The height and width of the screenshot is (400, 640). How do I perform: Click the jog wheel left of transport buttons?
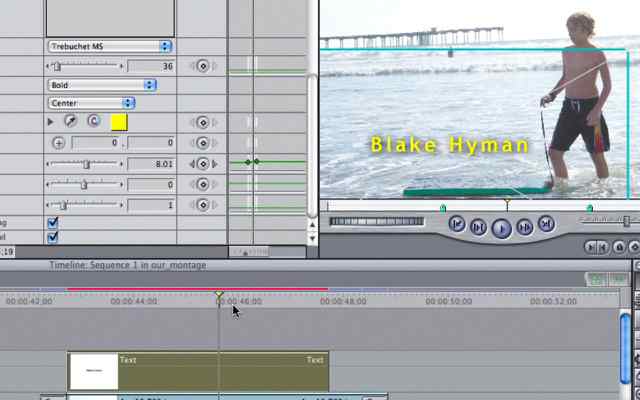point(377,221)
